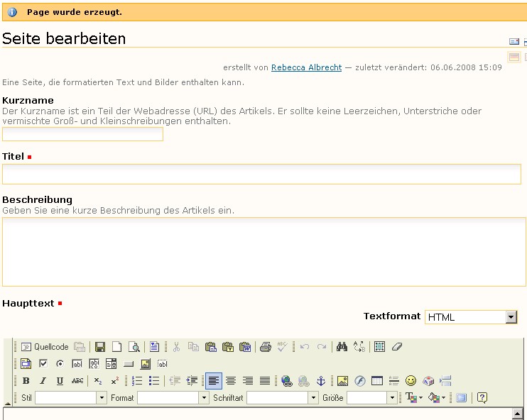The width and height of the screenshot is (527, 420).
Task: Open Rebecca Albrecht author link
Action: pyautogui.click(x=306, y=67)
